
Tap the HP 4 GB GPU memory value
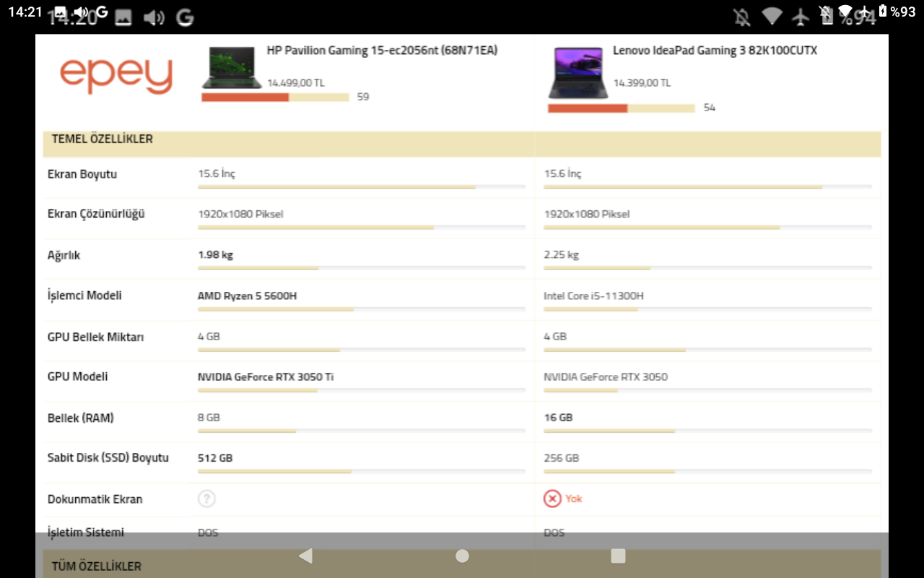click(209, 337)
